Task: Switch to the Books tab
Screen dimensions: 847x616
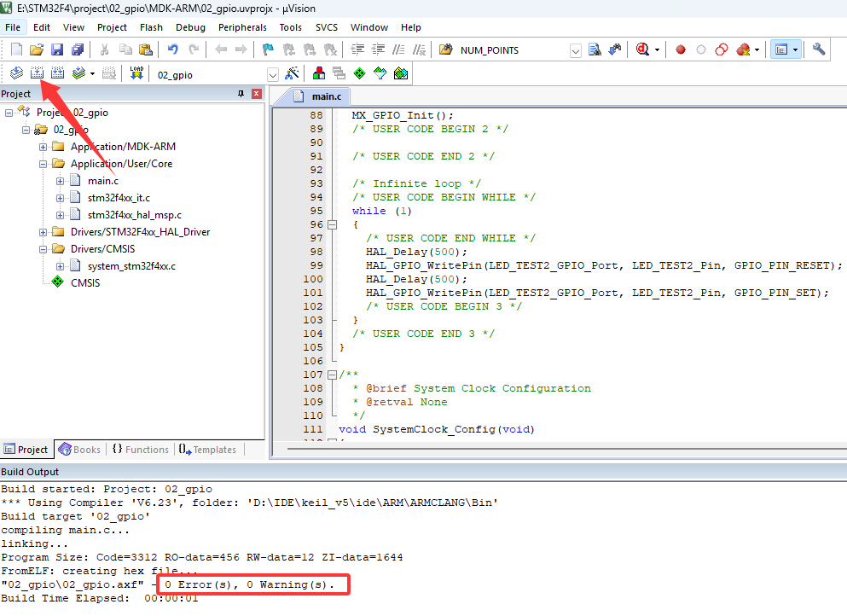Action: [x=80, y=449]
